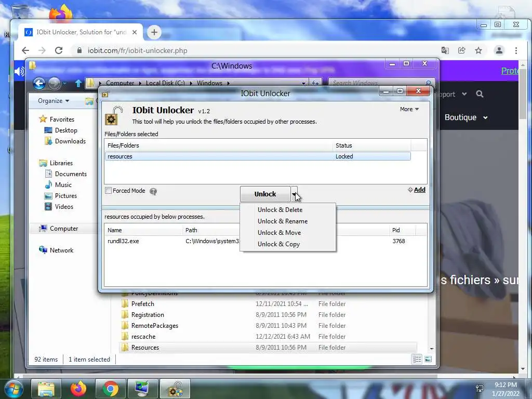
Task: Click the main Unlock button
Action: click(x=265, y=194)
